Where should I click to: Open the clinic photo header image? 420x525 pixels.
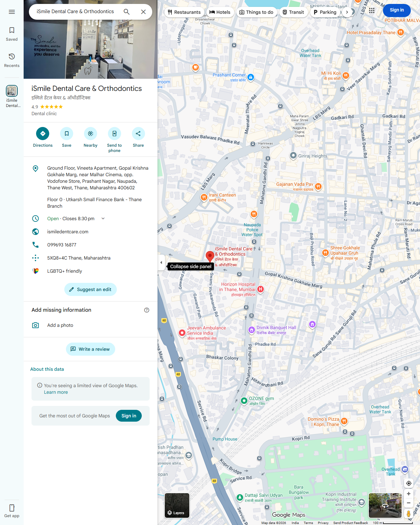(91, 39)
